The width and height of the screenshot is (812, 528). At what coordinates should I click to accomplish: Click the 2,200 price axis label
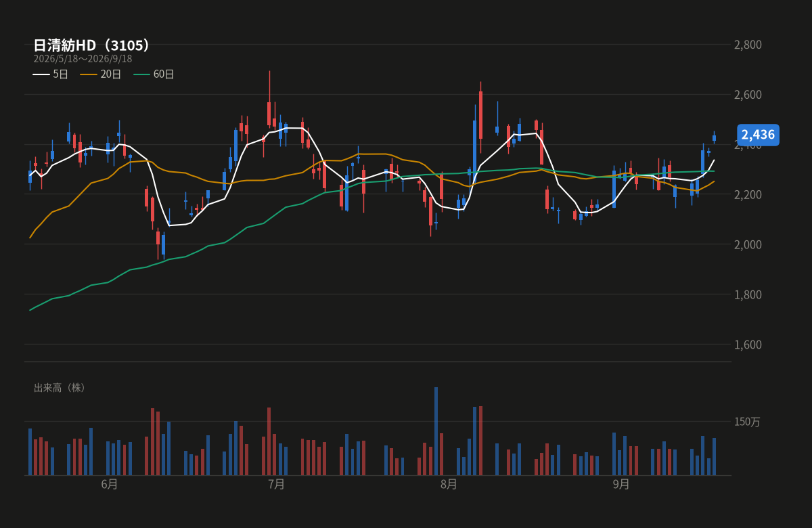coord(748,195)
